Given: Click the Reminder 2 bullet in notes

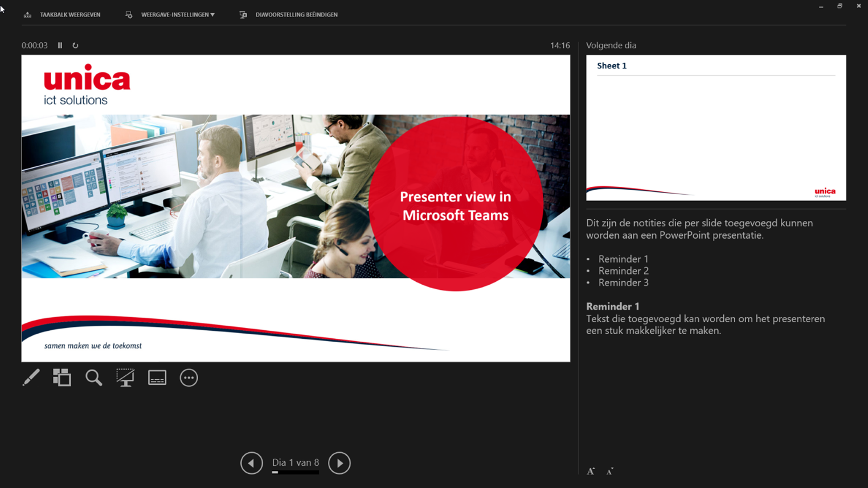Looking at the screenshot, I should pyautogui.click(x=623, y=271).
